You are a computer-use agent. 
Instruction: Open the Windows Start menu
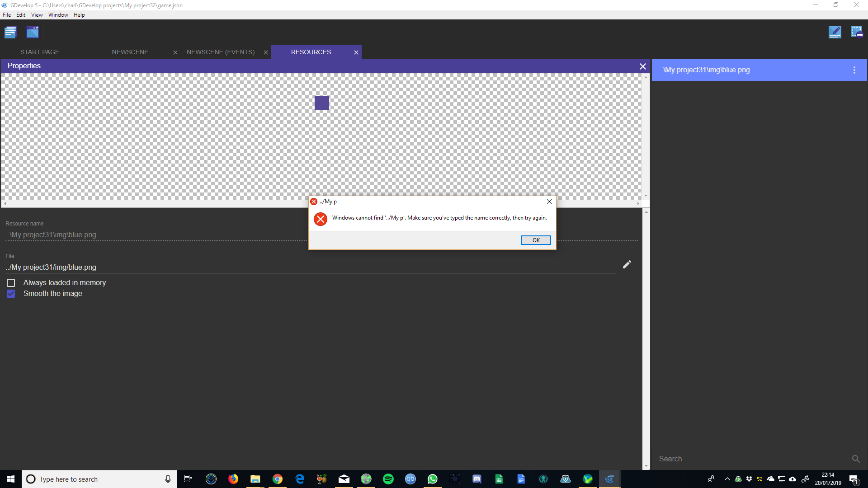click(x=11, y=479)
